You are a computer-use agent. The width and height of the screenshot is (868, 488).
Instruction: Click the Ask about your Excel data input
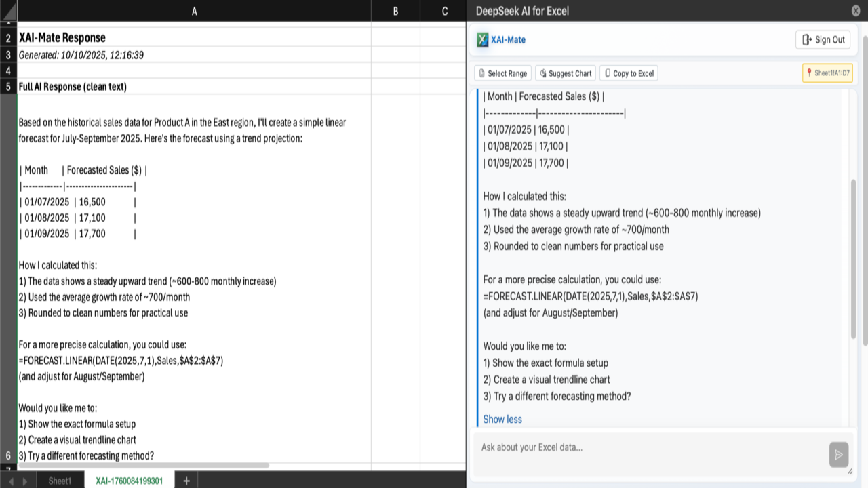coord(650,454)
